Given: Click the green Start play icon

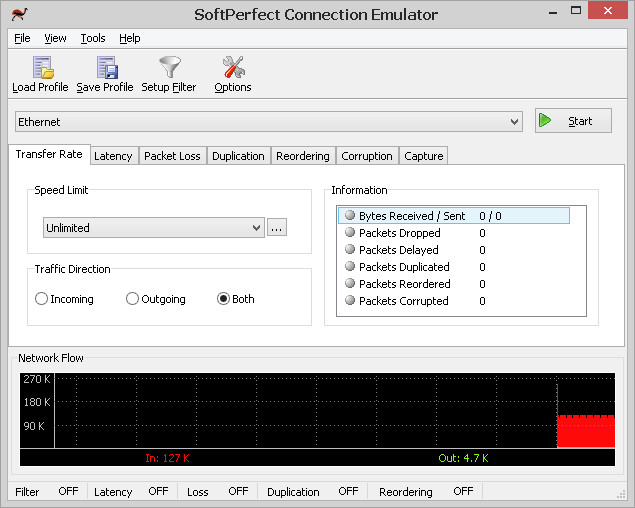Looking at the screenshot, I should pyautogui.click(x=545, y=120).
